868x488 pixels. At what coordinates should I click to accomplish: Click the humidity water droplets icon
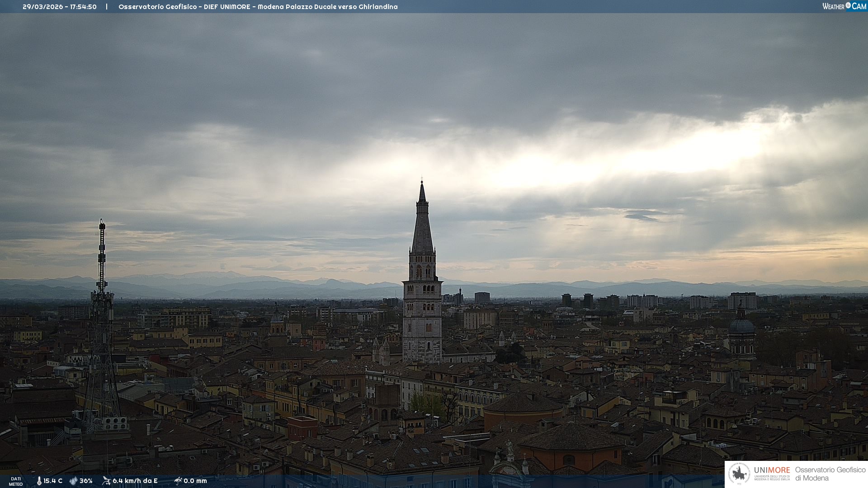coord(73,481)
